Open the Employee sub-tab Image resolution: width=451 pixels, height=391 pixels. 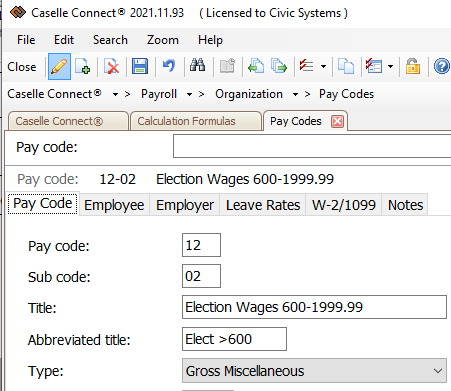[114, 205]
